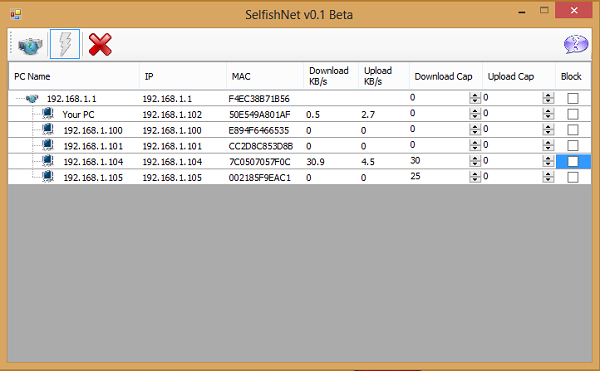Click the SelfishNet app icon in title bar
The height and width of the screenshot is (371, 600).
pos(16,14)
